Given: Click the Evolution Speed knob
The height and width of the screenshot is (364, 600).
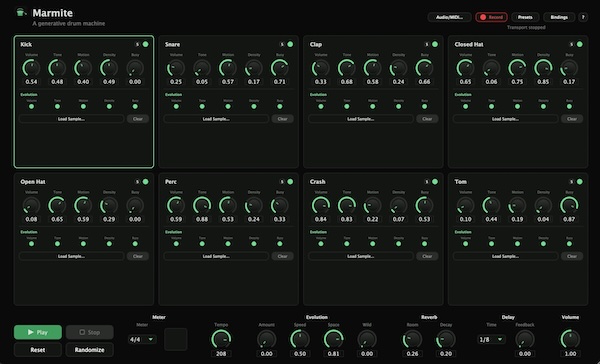Looking at the screenshot, I should pyautogui.click(x=300, y=339).
